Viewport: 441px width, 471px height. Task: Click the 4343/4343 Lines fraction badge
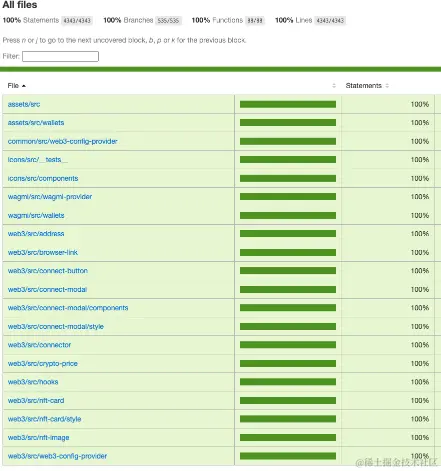[330, 21]
